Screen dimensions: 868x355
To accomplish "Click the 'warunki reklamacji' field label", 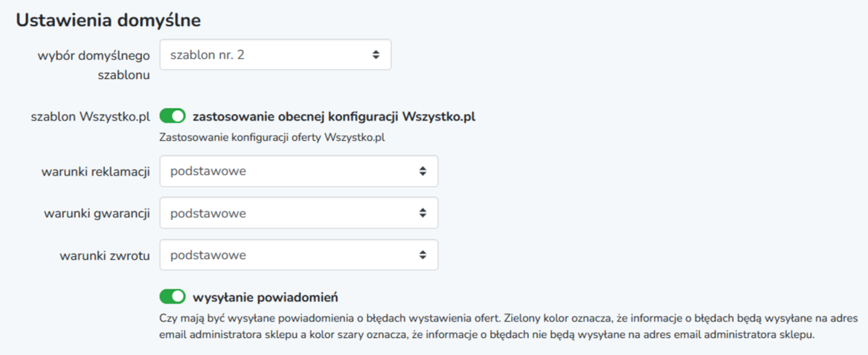I will point(96,172).
